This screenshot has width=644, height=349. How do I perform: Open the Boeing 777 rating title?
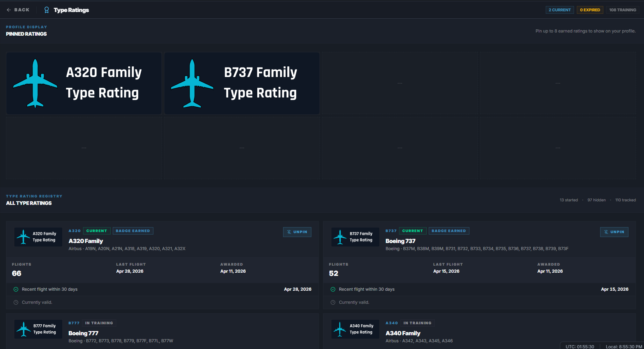tap(83, 333)
